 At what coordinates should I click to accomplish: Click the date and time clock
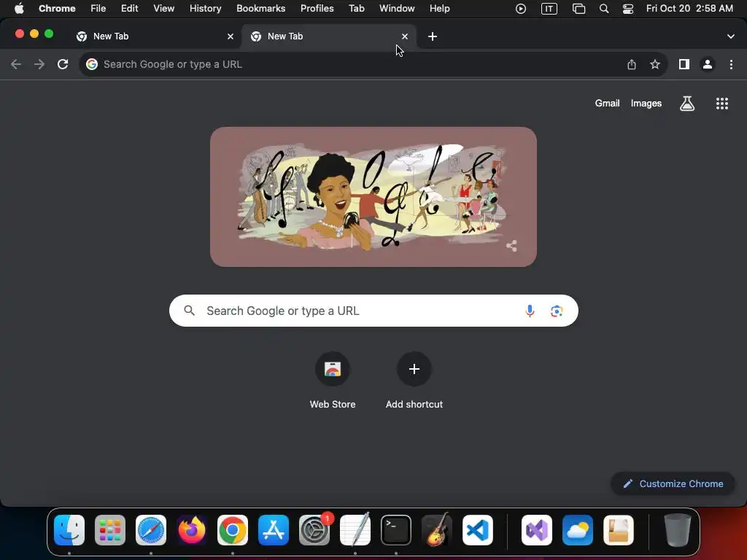pyautogui.click(x=689, y=9)
